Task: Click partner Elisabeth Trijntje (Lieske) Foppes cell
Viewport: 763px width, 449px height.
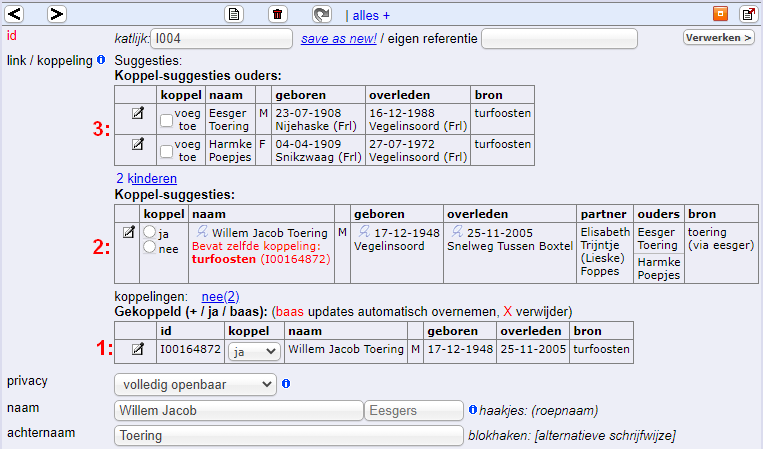Action: tap(605, 252)
